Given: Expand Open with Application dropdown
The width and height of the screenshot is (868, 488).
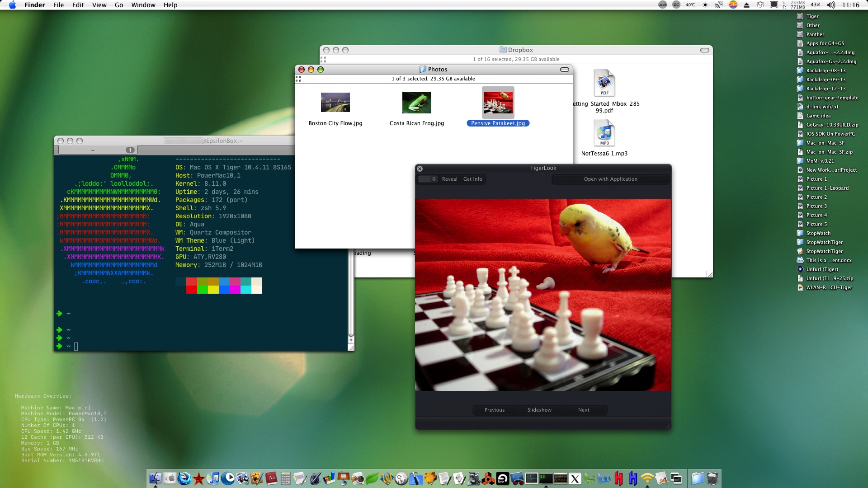Looking at the screenshot, I should coord(610,179).
